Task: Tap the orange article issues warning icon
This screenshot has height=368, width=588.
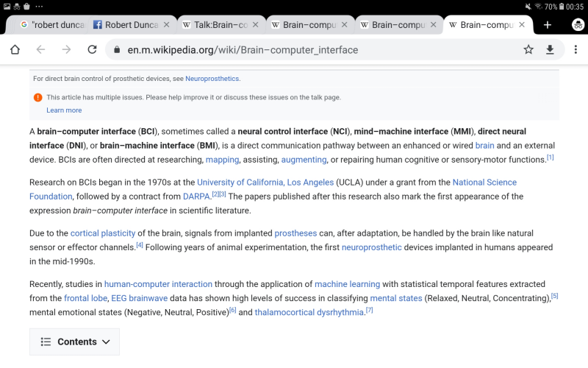Action: click(x=38, y=97)
